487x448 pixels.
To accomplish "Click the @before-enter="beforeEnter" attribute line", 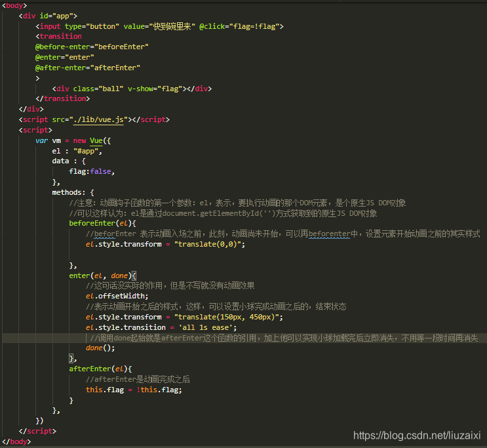I will coord(92,47).
